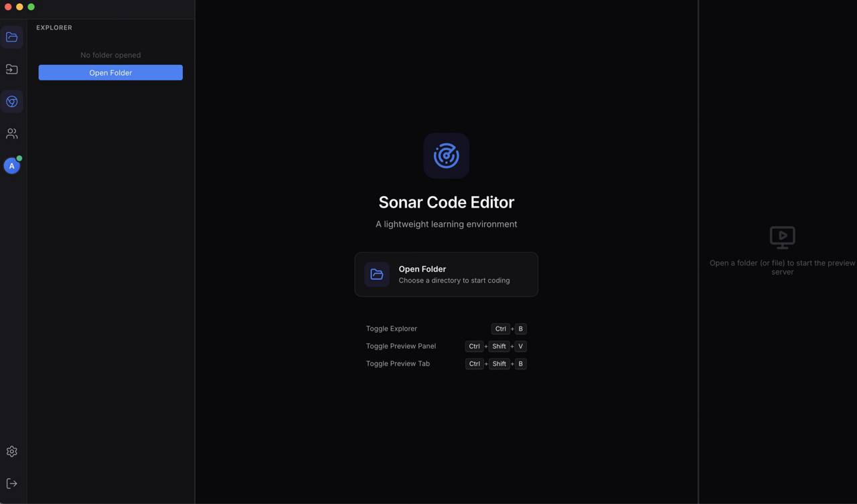The width and height of the screenshot is (857, 504).
Task: Click the folder import arrow icon
Action: (x=12, y=70)
